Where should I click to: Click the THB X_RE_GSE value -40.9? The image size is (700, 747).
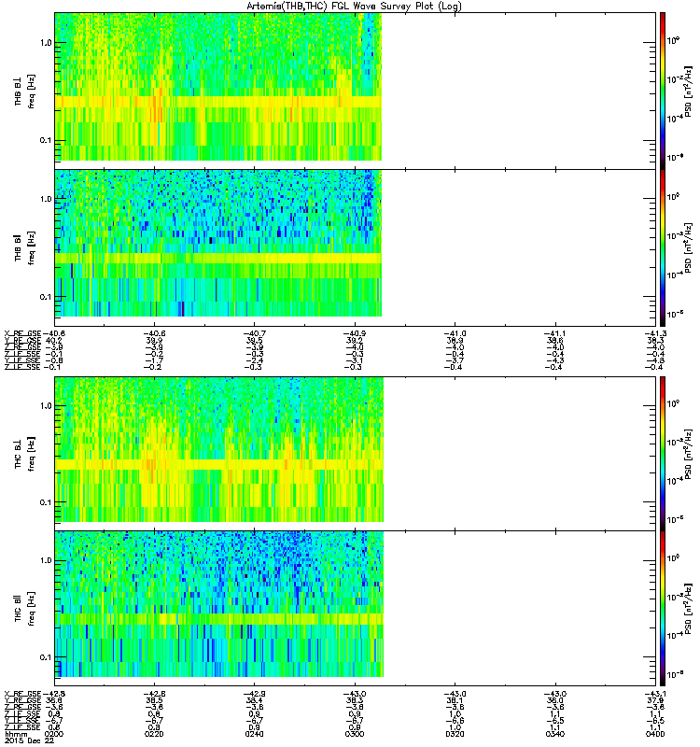(355, 333)
